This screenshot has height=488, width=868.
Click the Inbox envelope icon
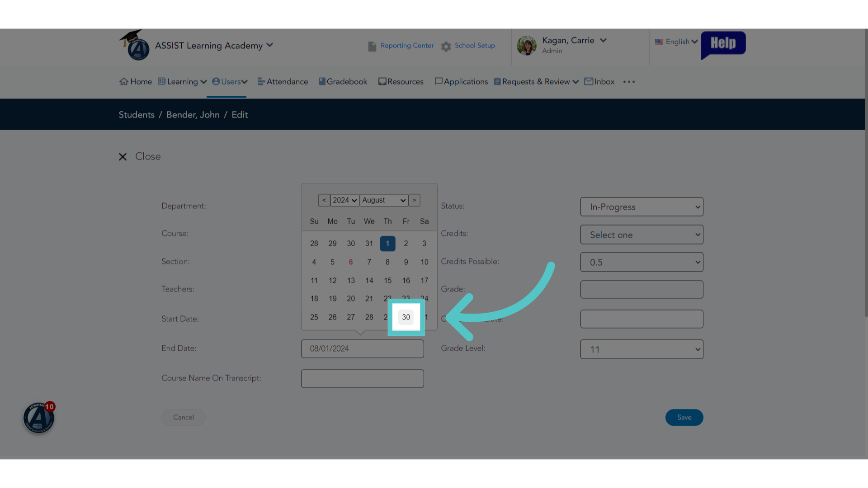(589, 81)
